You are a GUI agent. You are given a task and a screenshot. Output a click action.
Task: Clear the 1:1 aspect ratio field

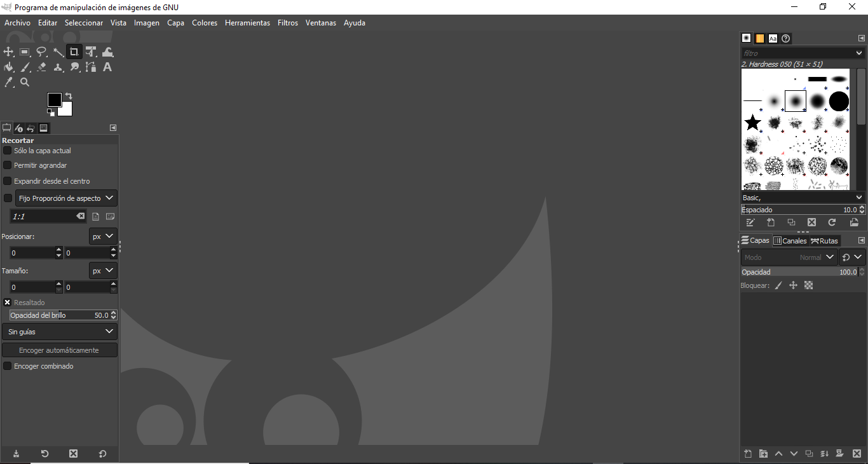pos(81,217)
